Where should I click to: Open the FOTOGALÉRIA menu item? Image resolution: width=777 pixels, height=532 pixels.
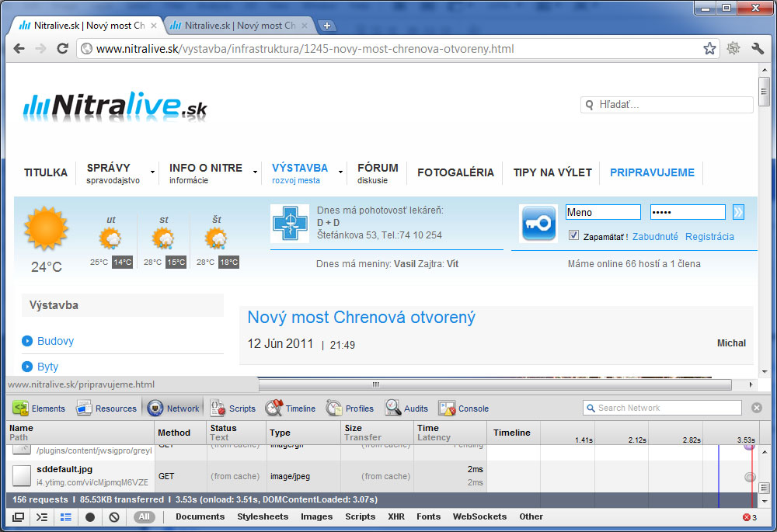(x=455, y=172)
